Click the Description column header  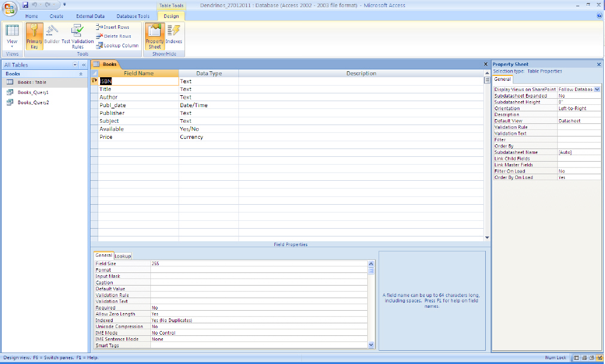pos(361,73)
